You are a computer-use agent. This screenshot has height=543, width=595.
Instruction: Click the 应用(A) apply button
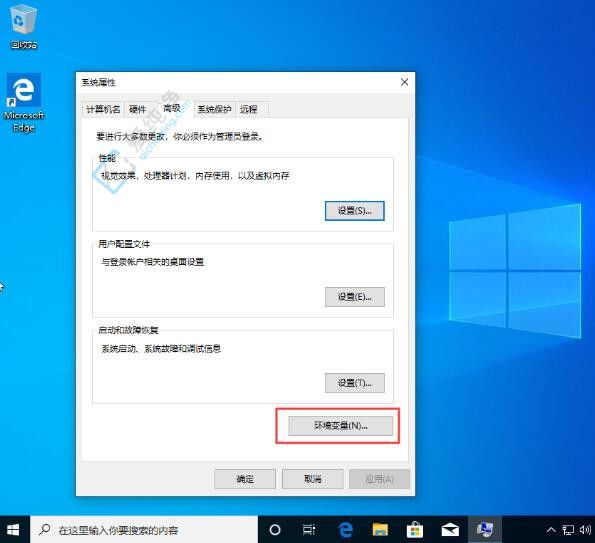coord(379,479)
